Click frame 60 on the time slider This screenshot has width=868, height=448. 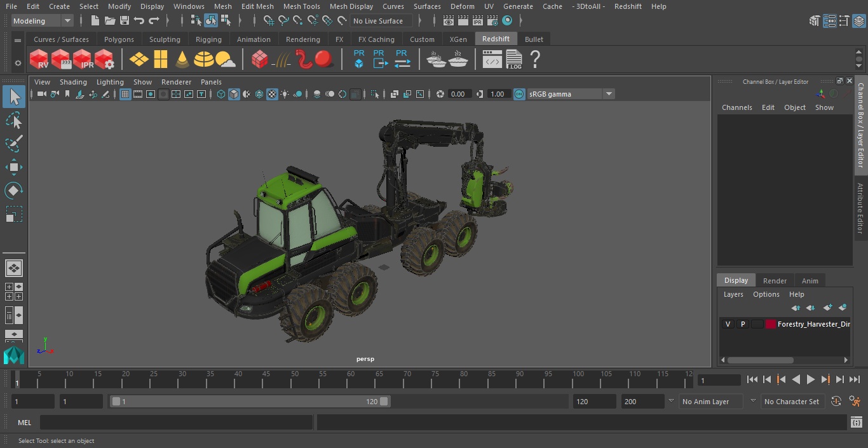pos(351,379)
